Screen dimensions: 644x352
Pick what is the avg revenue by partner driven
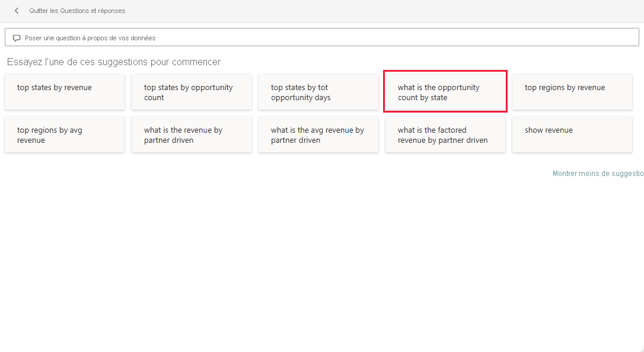coord(318,135)
